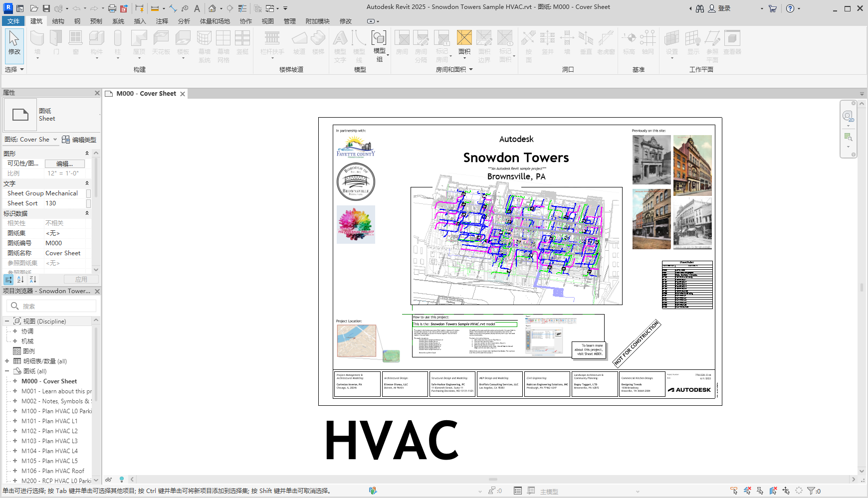This screenshot has height=498, width=868.
Task: Switch to the 结构 ribbon tab
Action: tap(58, 21)
